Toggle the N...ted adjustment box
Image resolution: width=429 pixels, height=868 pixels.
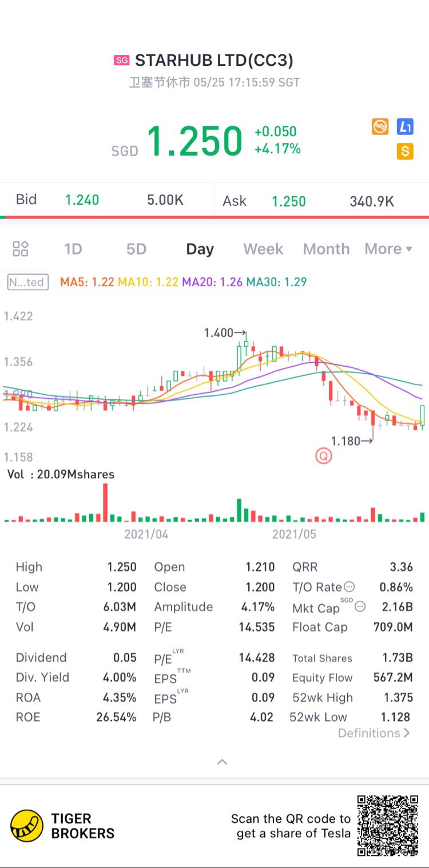tap(27, 282)
